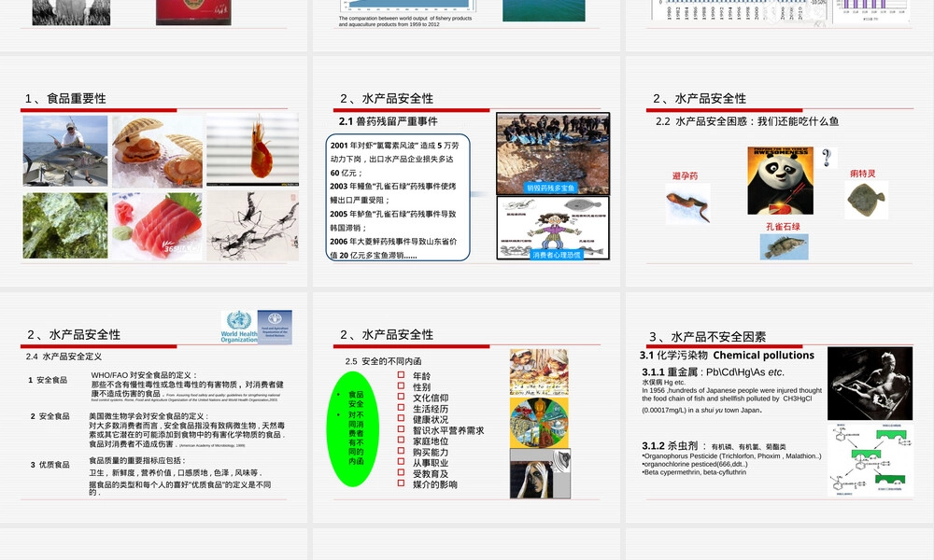Select the red 避孕药 label
This screenshot has height=560, width=934.
point(685,176)
